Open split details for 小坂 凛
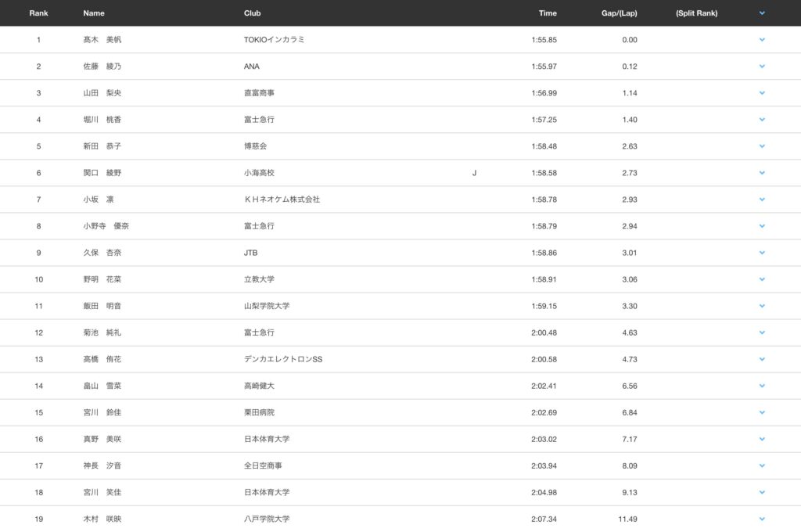801x532 pixels. click(762, 199)
